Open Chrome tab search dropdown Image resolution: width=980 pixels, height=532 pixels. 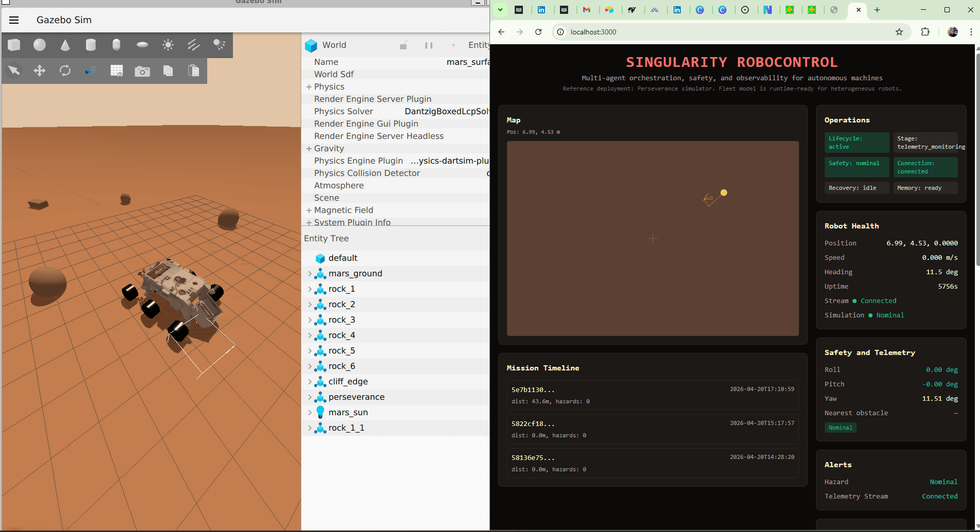tap(500, 10)
